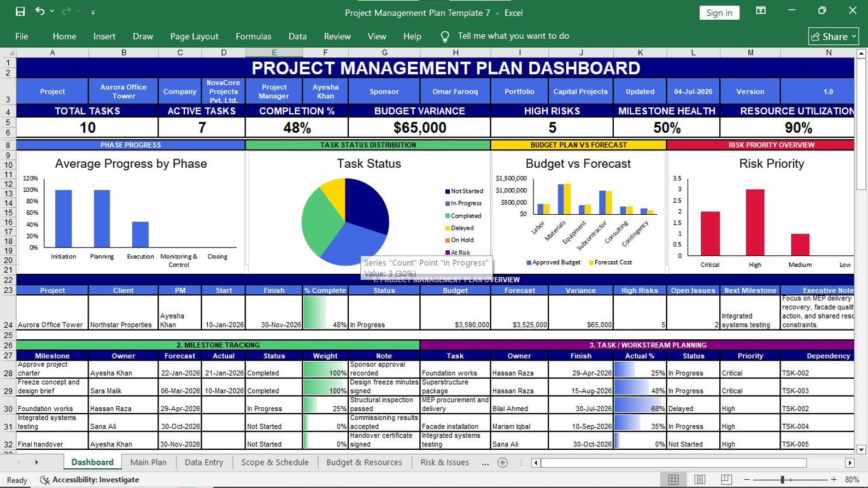The width and height of the screenshot is (868, 488).
Task: Click the 'Omar Farooq' sponsor cell
Action: click(455, 91)
